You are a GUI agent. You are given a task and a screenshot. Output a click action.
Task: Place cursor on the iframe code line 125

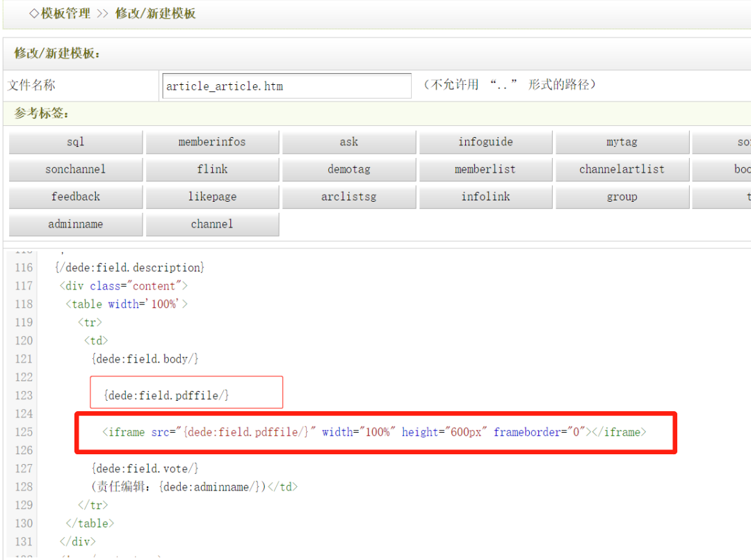[374, 432]
